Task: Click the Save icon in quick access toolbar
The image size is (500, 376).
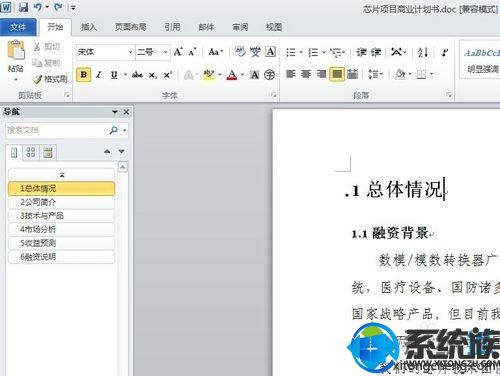Action: pos(23,7)
